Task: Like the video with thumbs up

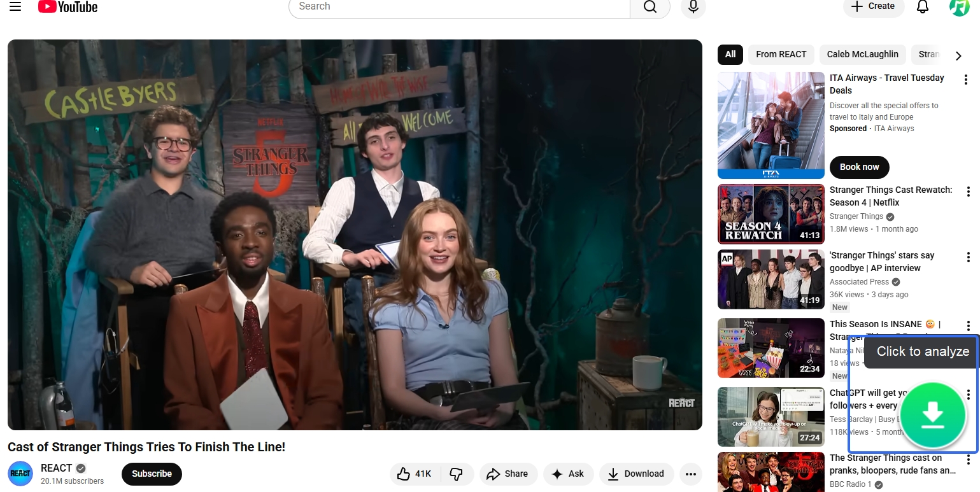Action: click(x=414, y=474)
